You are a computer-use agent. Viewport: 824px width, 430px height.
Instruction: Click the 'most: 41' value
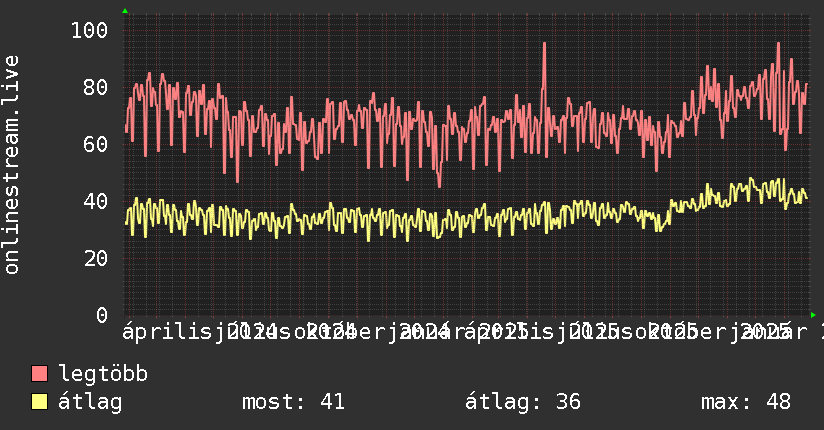tap(293, 402)
